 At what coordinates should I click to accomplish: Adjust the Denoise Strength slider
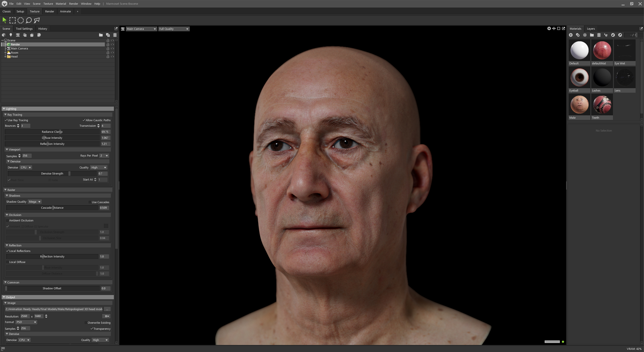click(x=69, y=174)
